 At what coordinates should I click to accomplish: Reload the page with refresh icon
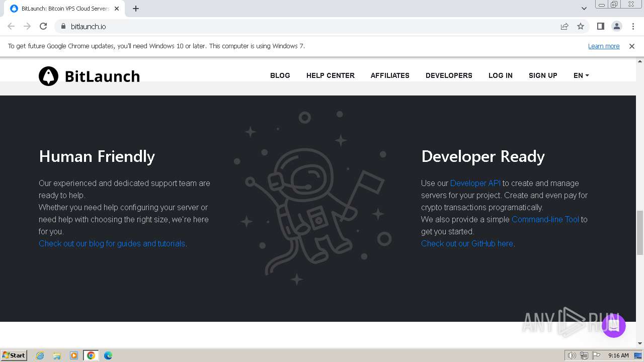tap(43, 26)
